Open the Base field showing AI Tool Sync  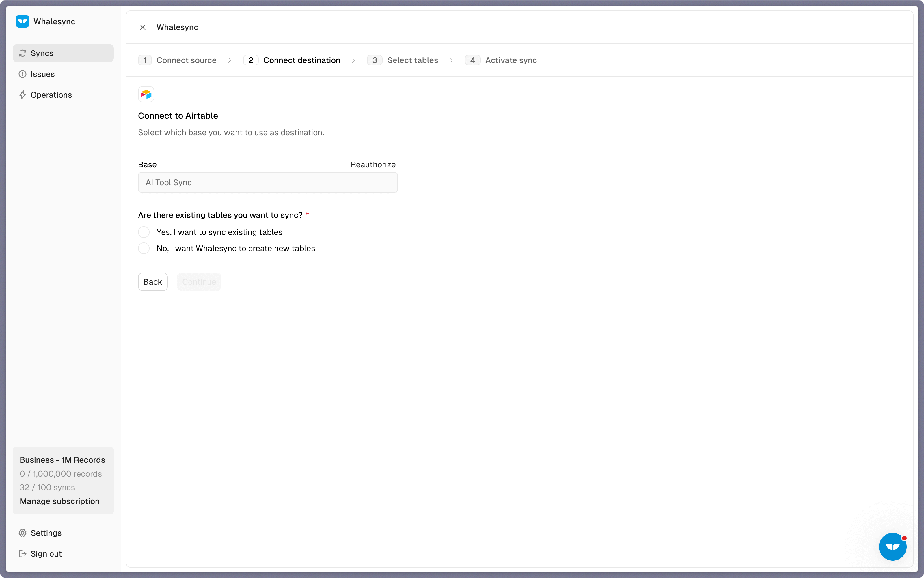coord(268,182)
